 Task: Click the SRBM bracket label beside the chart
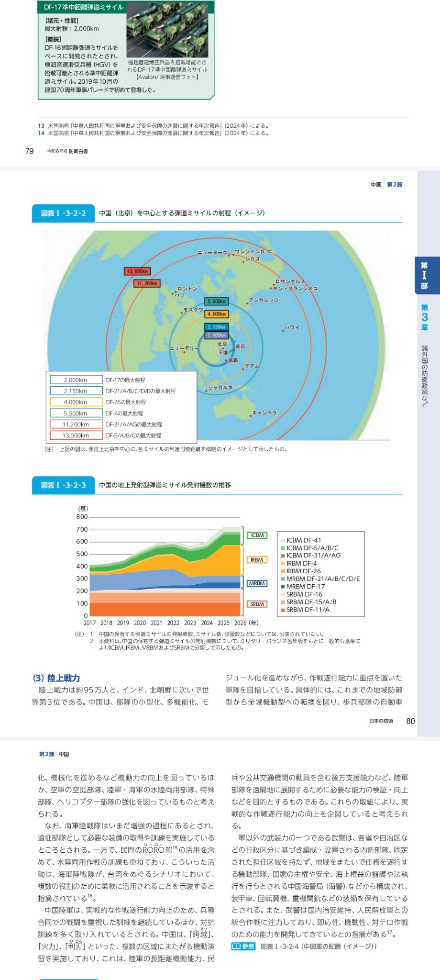(257, 604)
